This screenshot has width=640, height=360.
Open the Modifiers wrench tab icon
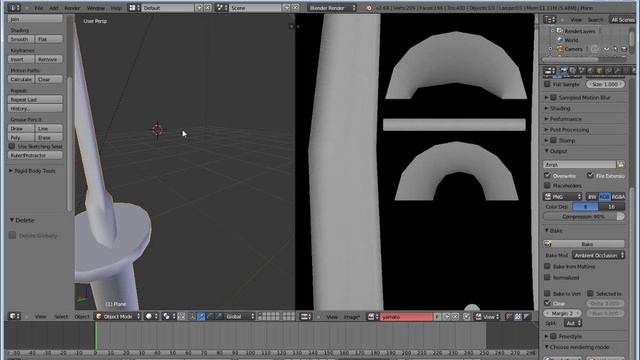(617, 71)
